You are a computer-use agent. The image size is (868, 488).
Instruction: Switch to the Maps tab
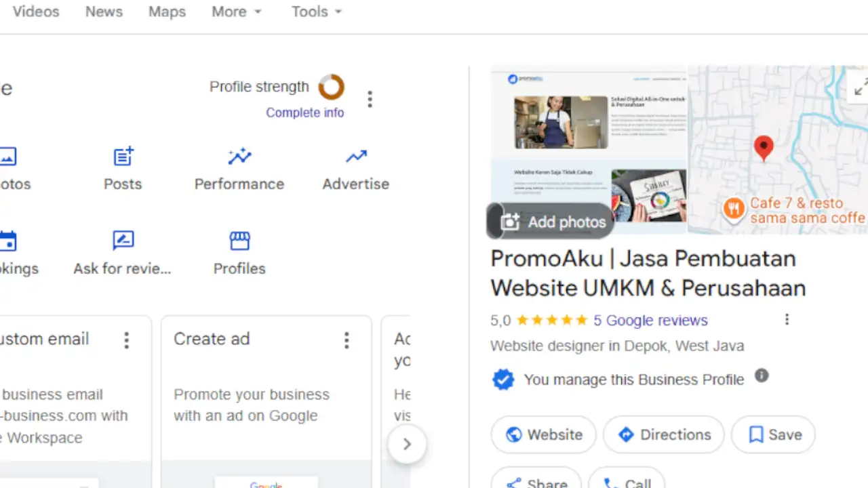167,12
